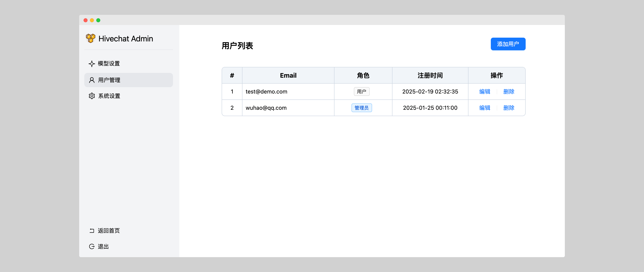Click the 管理员 role tag
This screenshot has height=272, width=644.
(x=362, y=108)
